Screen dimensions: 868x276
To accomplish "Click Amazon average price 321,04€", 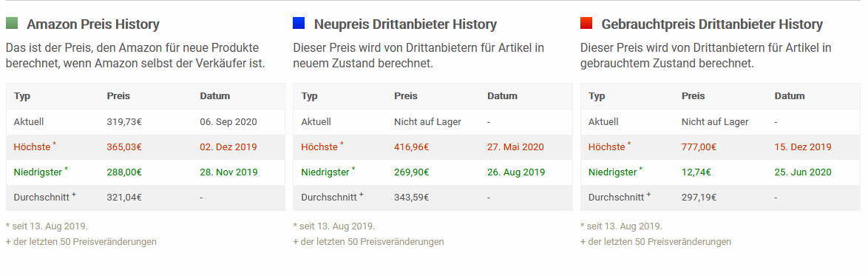I will coord(124,198).
